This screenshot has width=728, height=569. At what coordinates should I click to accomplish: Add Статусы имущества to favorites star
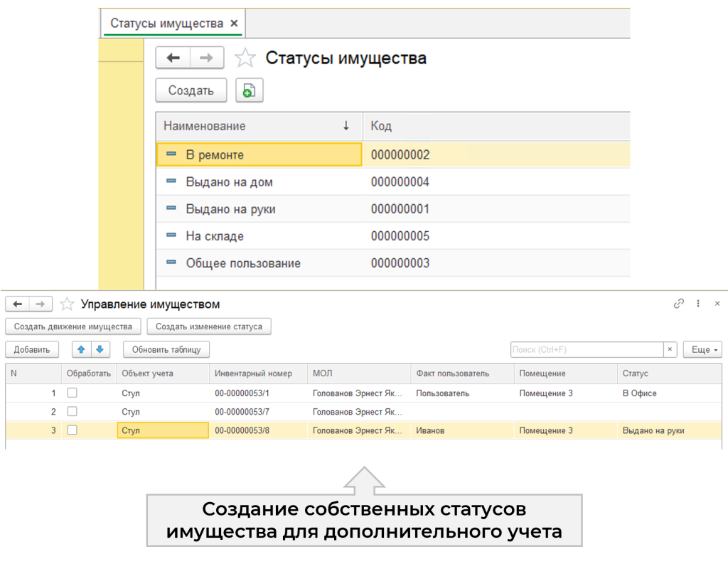point(245,58)
